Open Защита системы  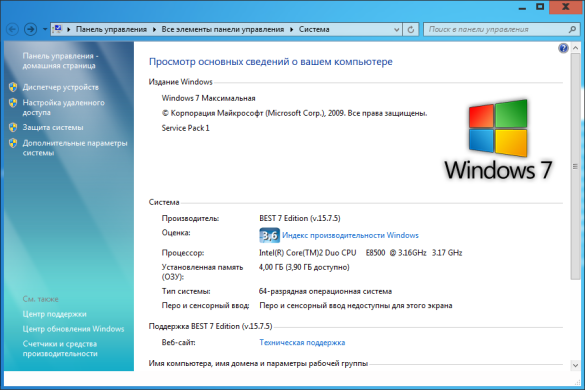[x=53, y=128]
